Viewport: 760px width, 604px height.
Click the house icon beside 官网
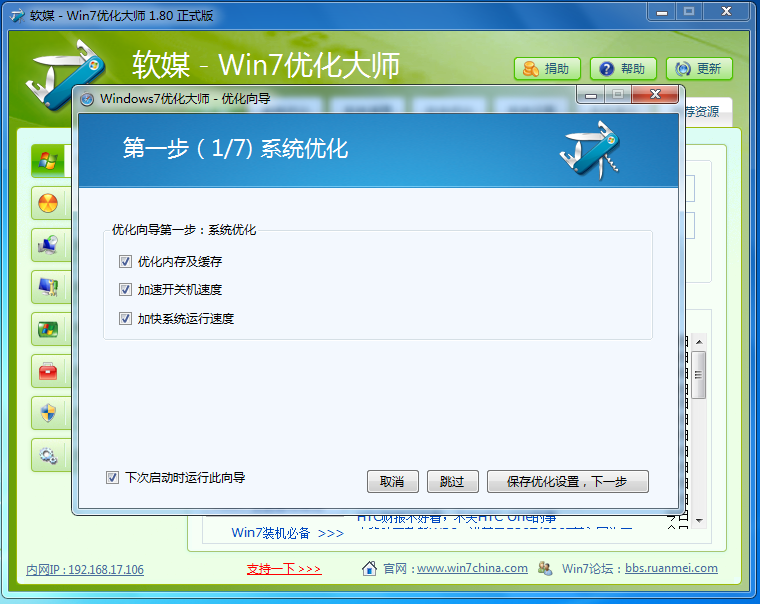369,568
